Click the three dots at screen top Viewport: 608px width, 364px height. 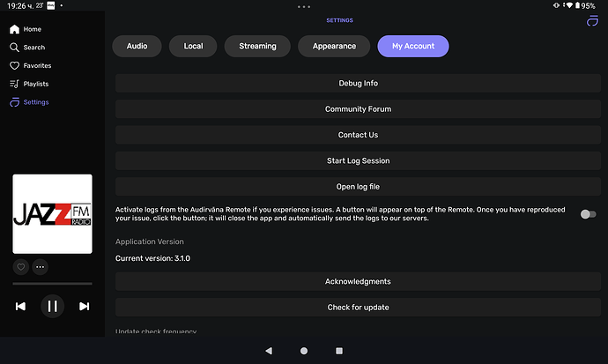(x=304, y=6)
